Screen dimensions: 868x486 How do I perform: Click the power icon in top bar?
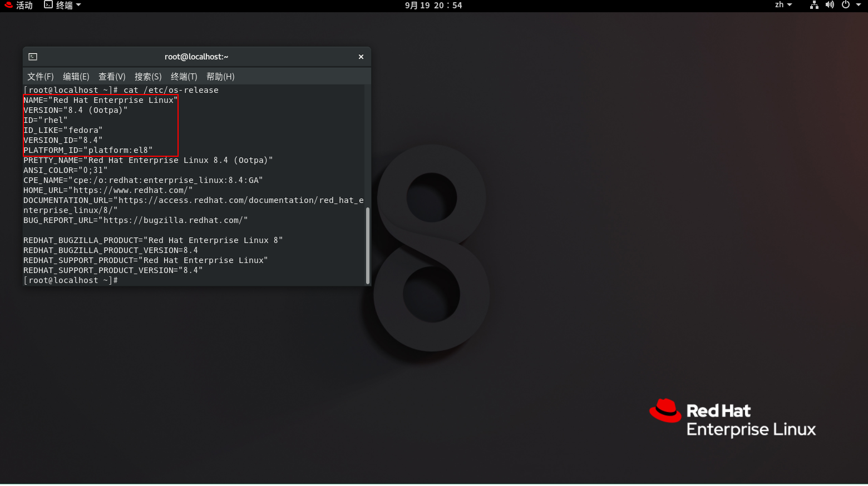pyautogui.click(x=846, y=5)
